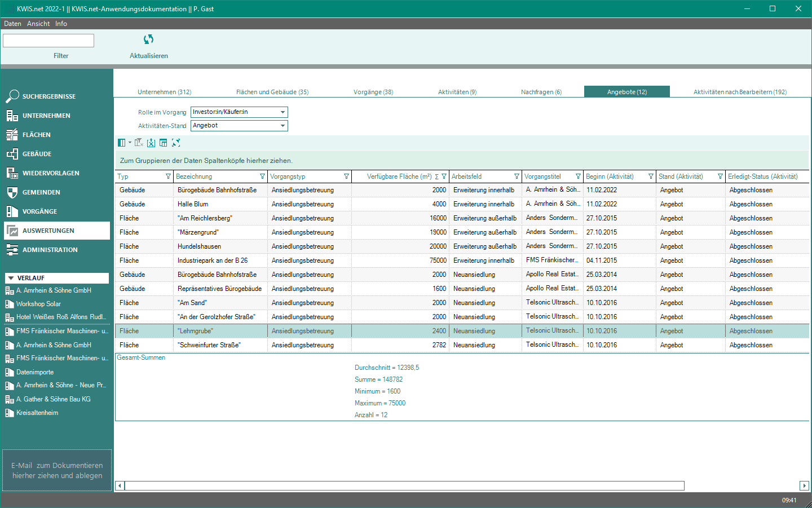Open the column chooser icon in grid toolbar
812x508 pixels.
point(121,143)
